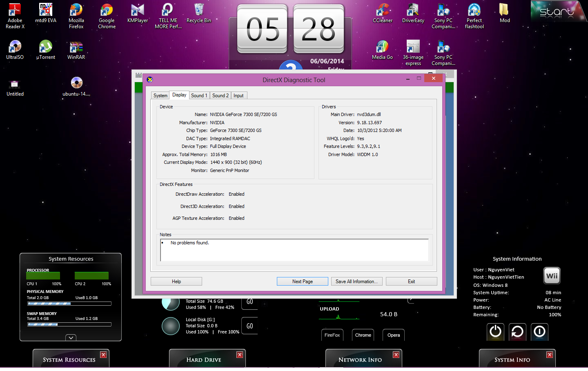Open the Recycle Bin

pyautogui.click(x=199, y=13)
